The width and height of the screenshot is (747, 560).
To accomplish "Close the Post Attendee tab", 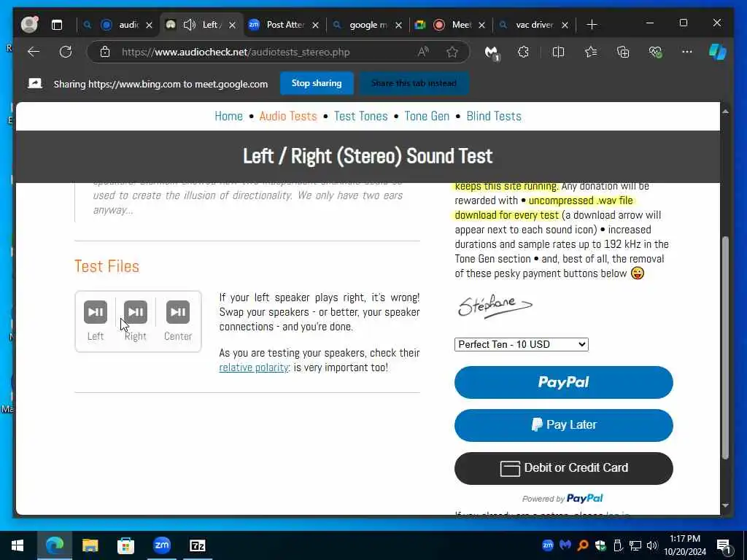I will [x=315, y=25].
